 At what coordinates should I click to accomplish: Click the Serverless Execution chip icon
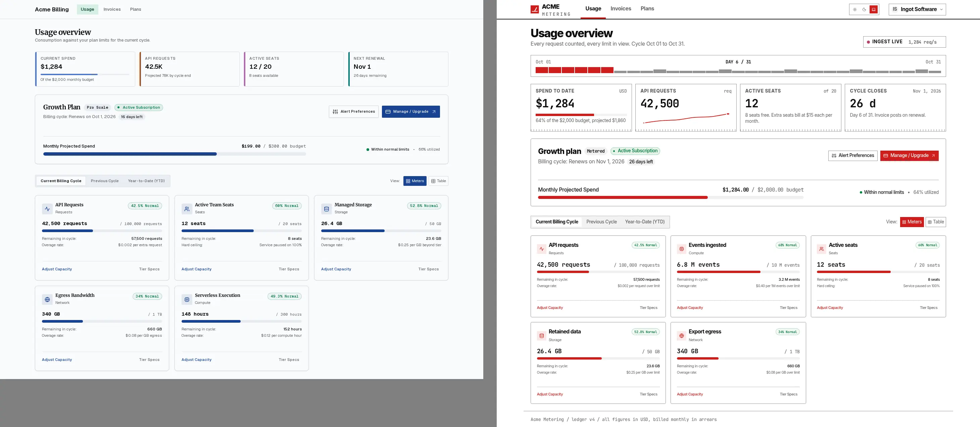187,299
